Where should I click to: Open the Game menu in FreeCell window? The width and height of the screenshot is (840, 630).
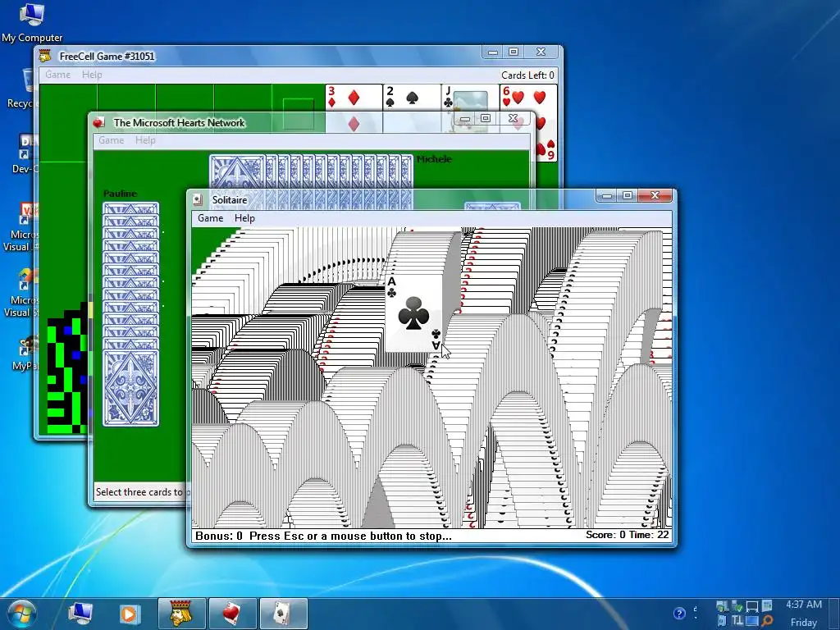click(x=57, y=75)
